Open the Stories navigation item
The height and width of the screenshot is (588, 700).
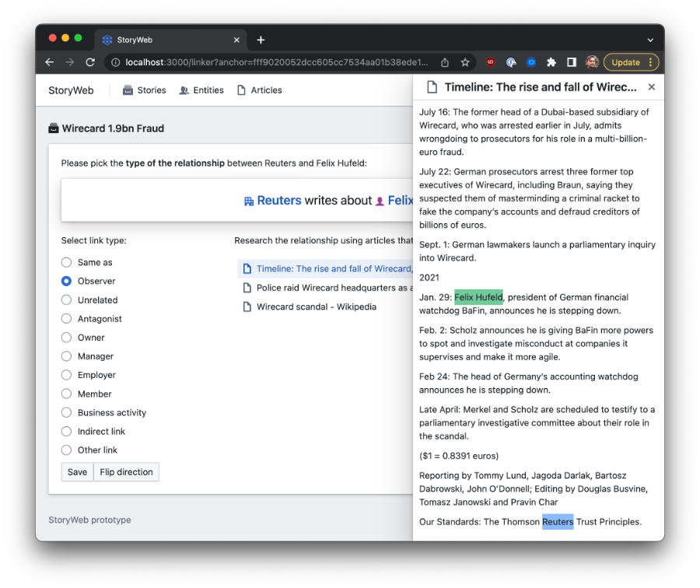(x=144, y=90)
